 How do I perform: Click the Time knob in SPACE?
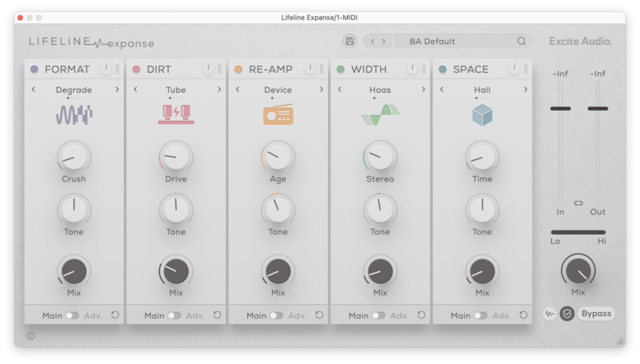click(482, 157)
